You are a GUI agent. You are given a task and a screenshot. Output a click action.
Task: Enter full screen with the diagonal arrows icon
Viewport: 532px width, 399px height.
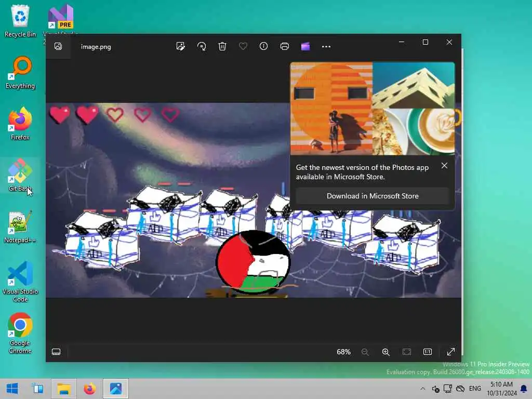click(450, 352)
